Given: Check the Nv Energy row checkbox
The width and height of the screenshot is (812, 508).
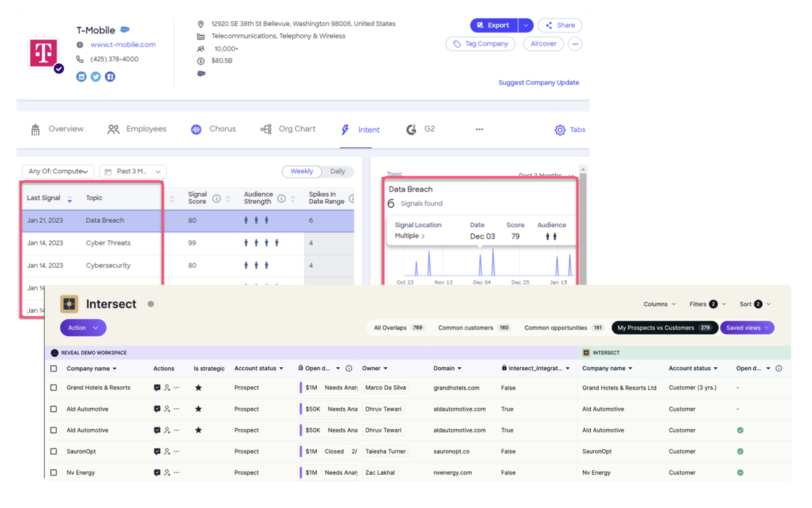Looking at the screenshot, I should (54, 472).
